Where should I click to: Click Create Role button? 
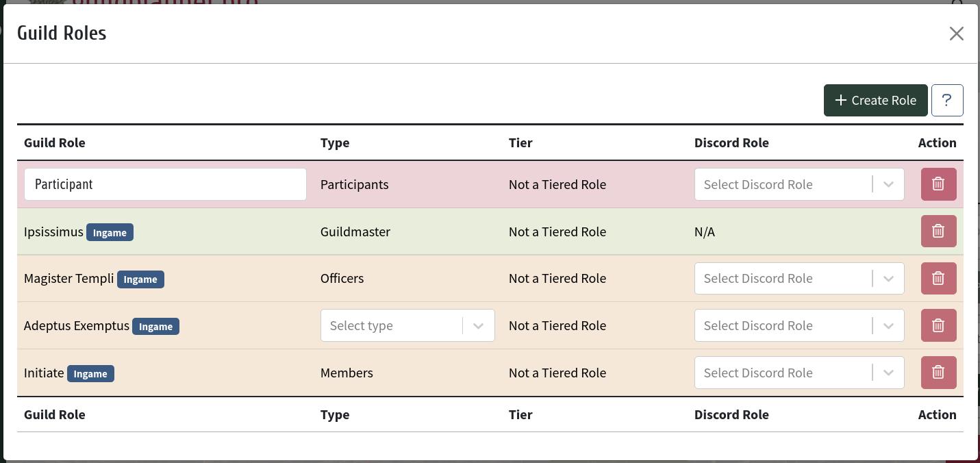875,100
